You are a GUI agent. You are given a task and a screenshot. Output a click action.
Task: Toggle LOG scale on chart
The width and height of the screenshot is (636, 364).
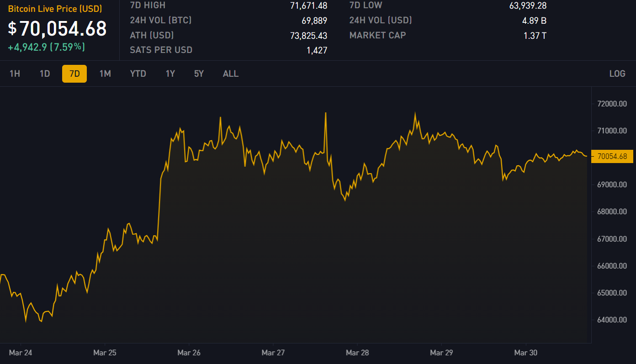coord(617,74)
